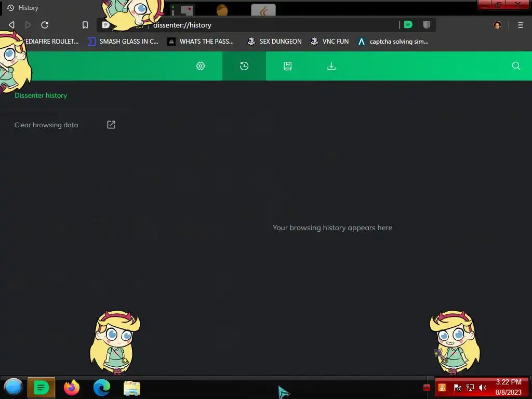532x399 pixels.
Task: Go back using the back arrow
Action: click(x=11, y=25)
